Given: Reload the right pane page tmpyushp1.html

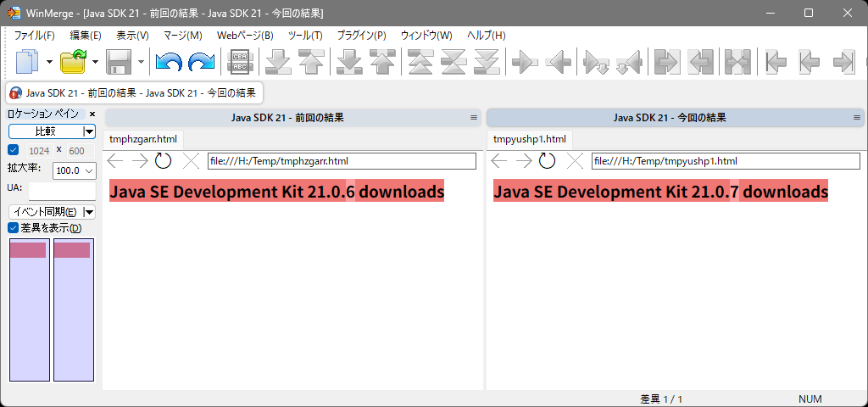Looking at the screenshot, I should coord(547,161).
